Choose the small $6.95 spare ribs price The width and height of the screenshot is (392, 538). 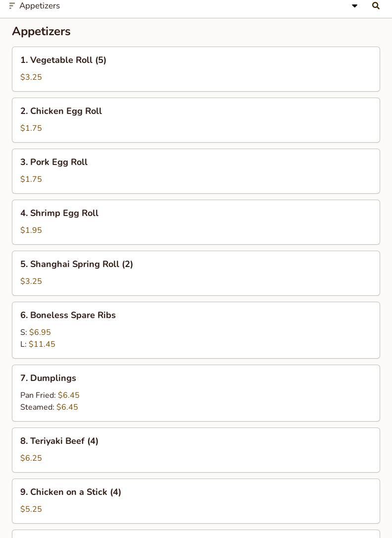pos(36,332)
